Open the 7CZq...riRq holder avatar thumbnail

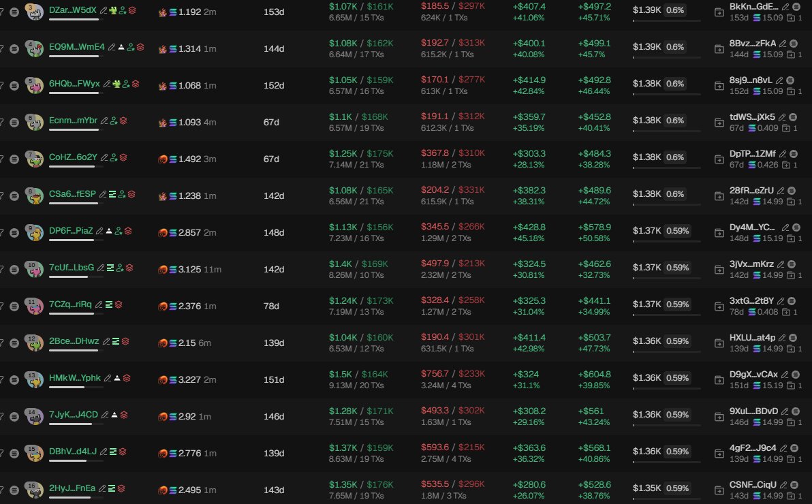click(34, 306)
